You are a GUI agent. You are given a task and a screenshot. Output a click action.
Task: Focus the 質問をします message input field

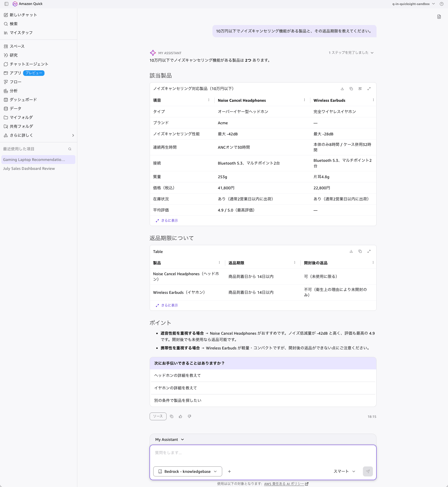[x=263, y=453]
